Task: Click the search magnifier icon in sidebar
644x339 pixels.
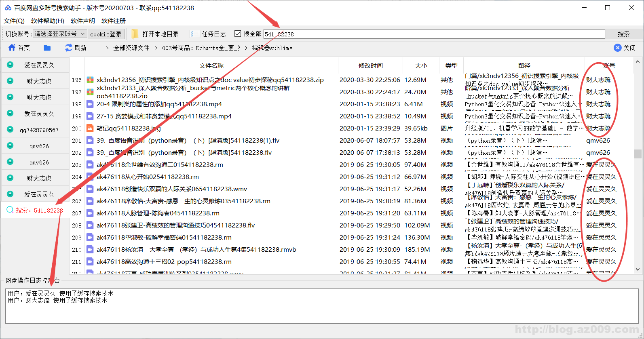Action: coord(10,210)
